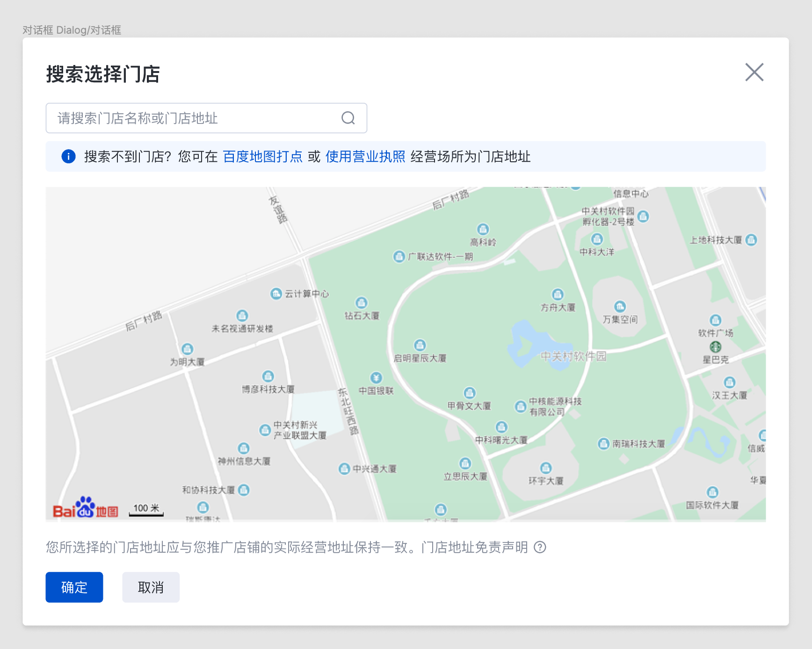Close the 搜索选择门店 dialog
Image resolution: width=812 pixels, height=649 pixels.
click(x=754, y=72)
